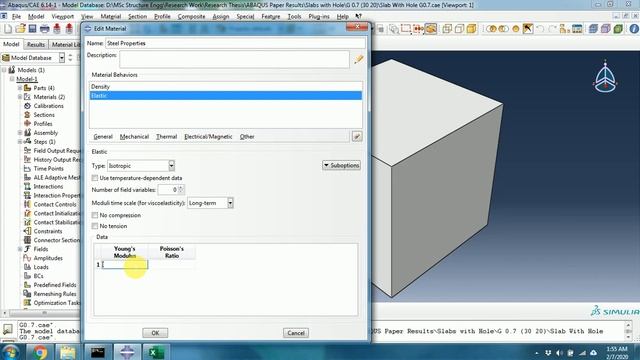Click the blue wireframe render-style cube icon

(593, 29)
